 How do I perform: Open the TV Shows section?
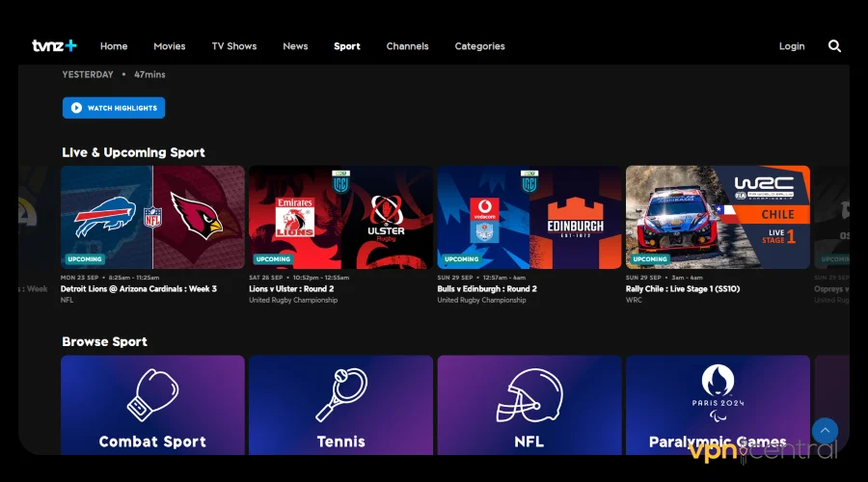tap(234, 46)
